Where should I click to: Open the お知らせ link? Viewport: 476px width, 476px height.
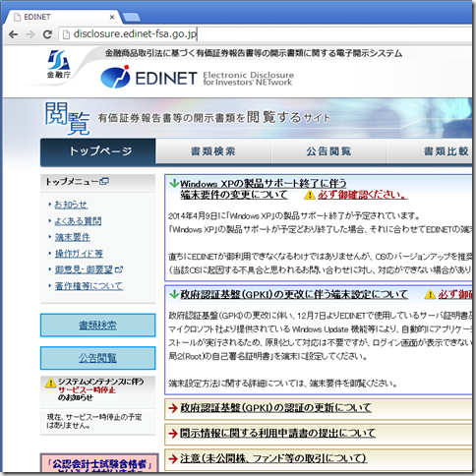pos(71,205)
